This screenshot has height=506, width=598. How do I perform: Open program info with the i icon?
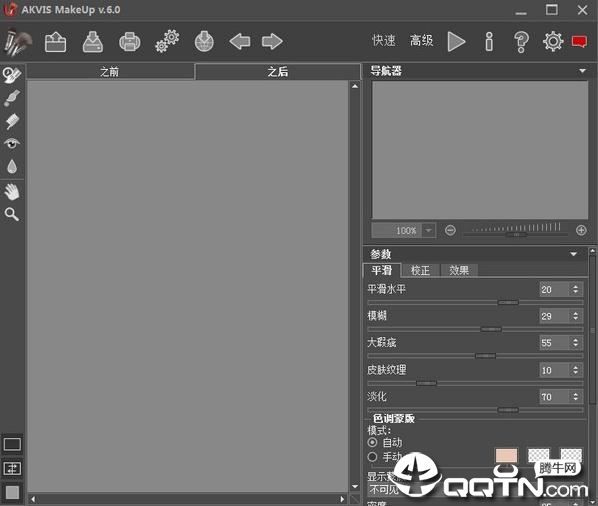click(x=489, y=42)
